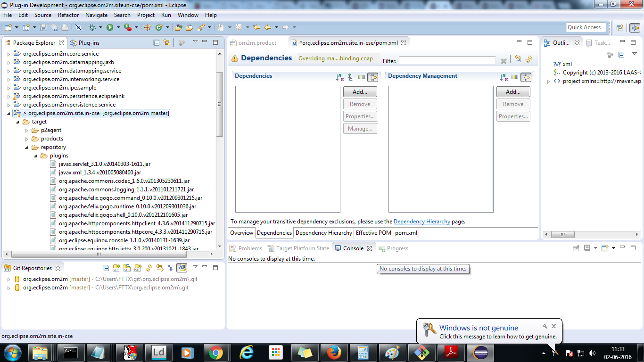This screenshot has height=362, width=644.
Task: Open the Navigate menu
Action: (96, 15)
